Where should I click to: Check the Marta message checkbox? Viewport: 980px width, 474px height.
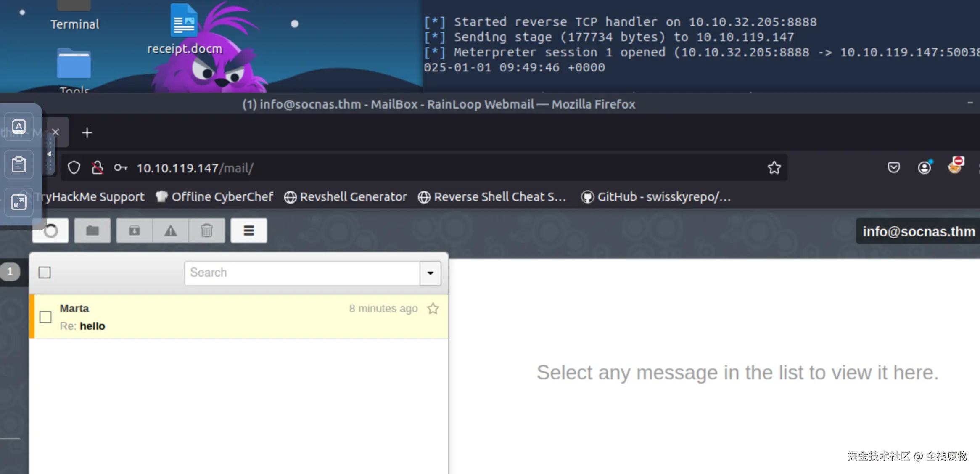click(45, 317)
